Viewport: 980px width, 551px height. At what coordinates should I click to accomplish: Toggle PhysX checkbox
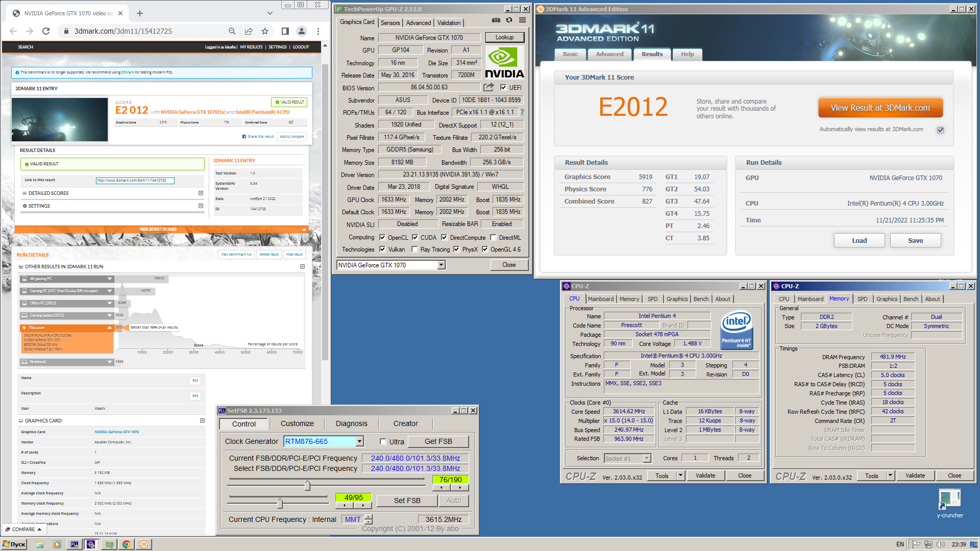456,249
